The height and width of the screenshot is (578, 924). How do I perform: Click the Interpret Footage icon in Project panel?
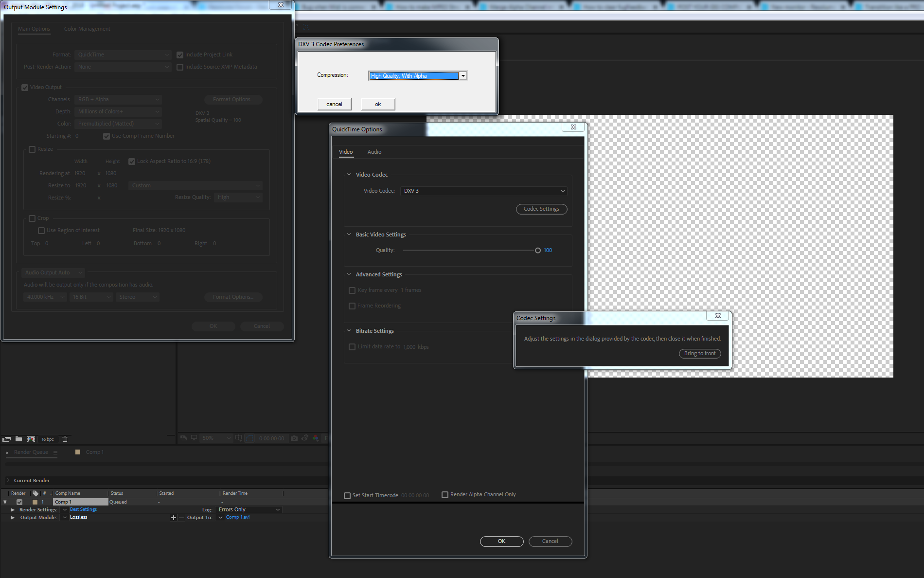pyautogui.click(x=6, y=439)
